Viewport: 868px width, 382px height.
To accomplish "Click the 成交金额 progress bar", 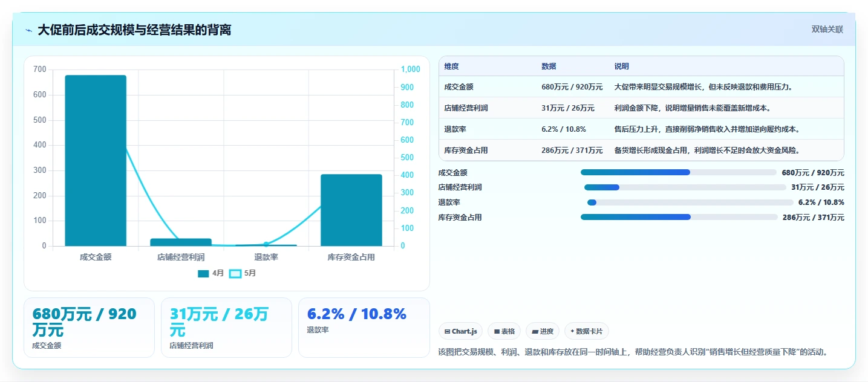I will [x=678, y=172].
